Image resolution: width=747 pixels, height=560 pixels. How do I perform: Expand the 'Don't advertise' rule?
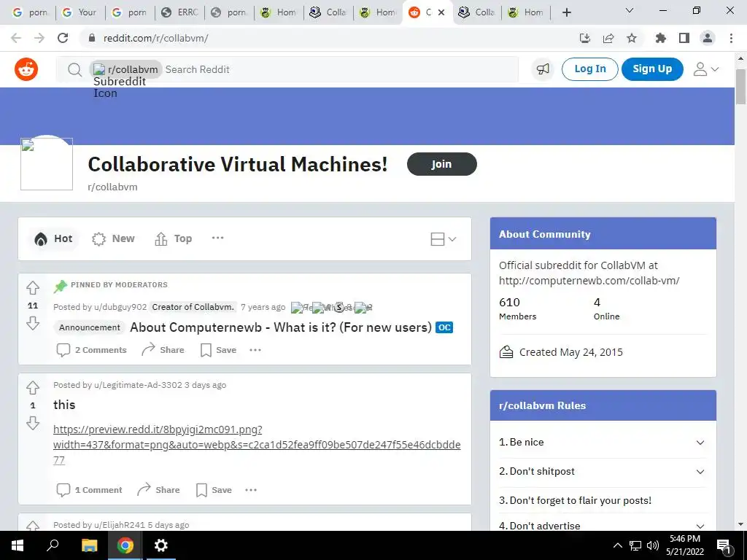point(603,526)
